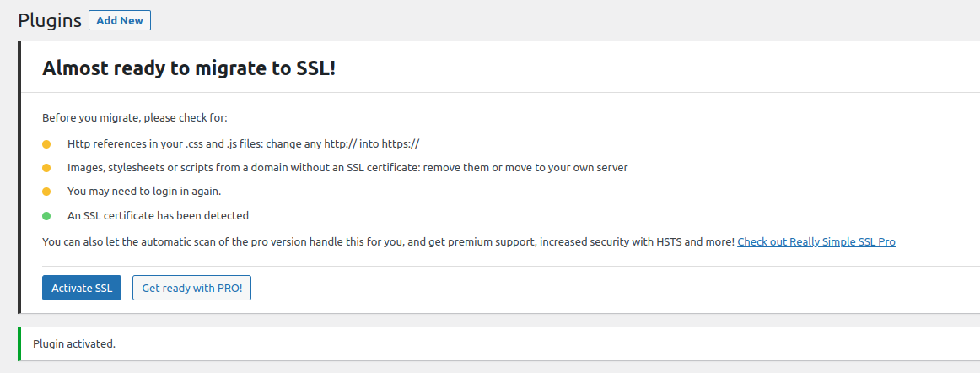Open the Check out Really Simple SSL Pro link

[x=816, y=242]
